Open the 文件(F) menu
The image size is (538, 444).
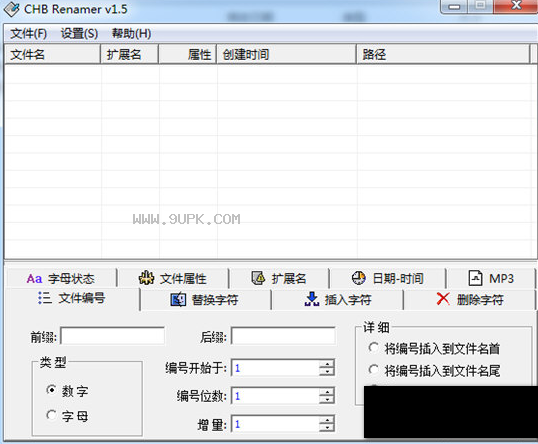click(x=28, y=34)
